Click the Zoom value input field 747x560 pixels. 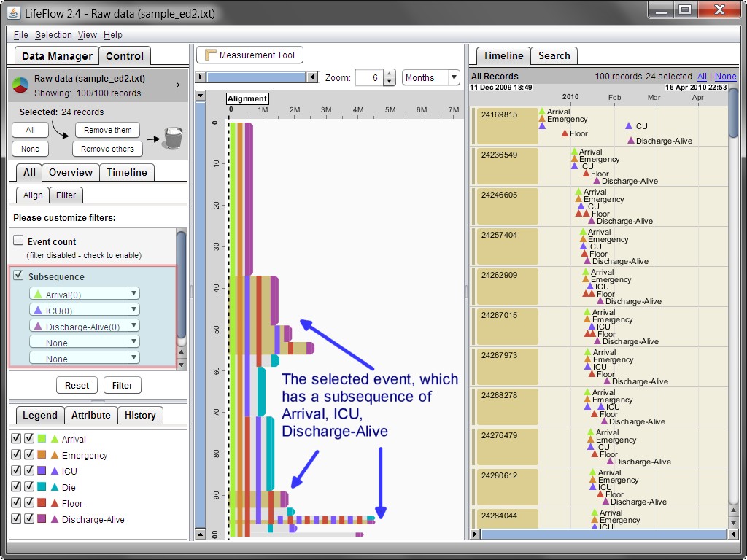368,78
